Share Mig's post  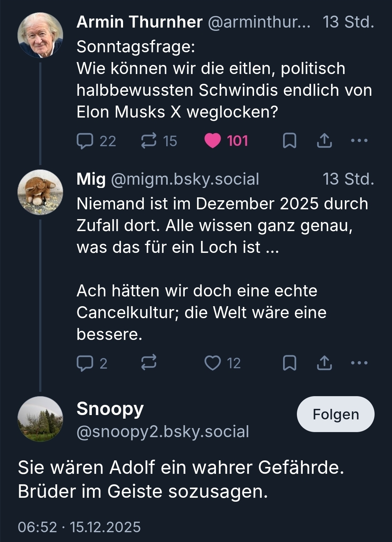click(x=324, y=363)
